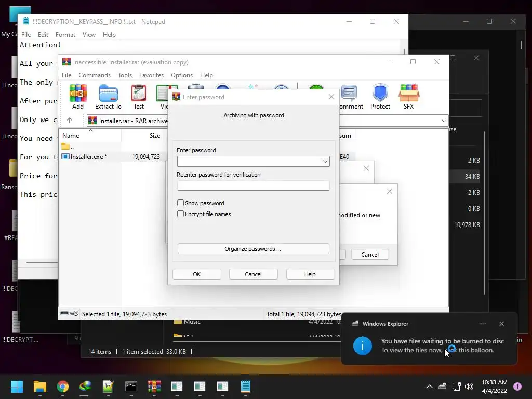Click OK in the password dialog

(197, 274)
